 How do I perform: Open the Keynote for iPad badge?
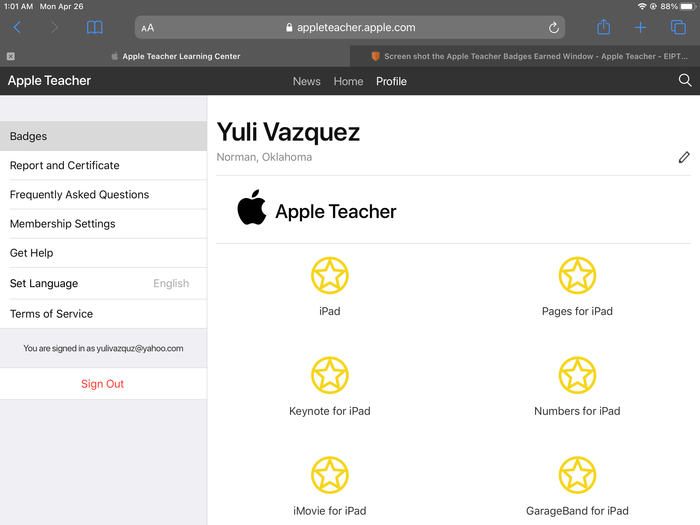pyautogui.click(x=329, y=375)
